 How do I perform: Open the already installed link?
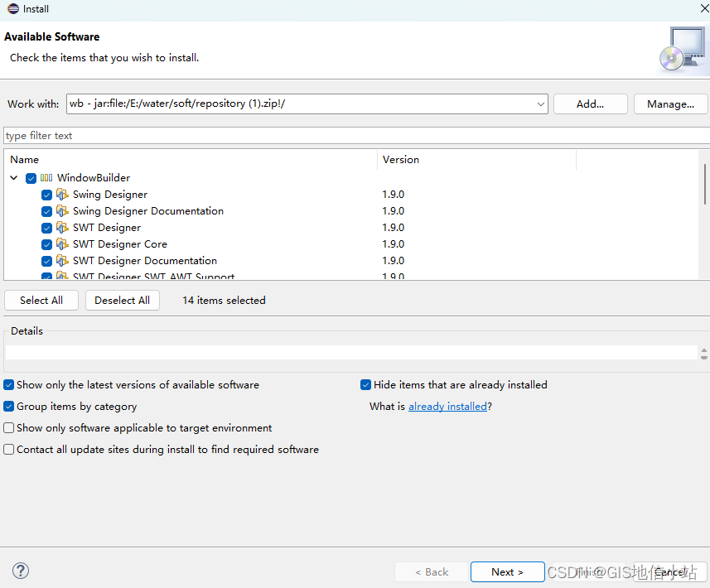(x=447, y=407)
